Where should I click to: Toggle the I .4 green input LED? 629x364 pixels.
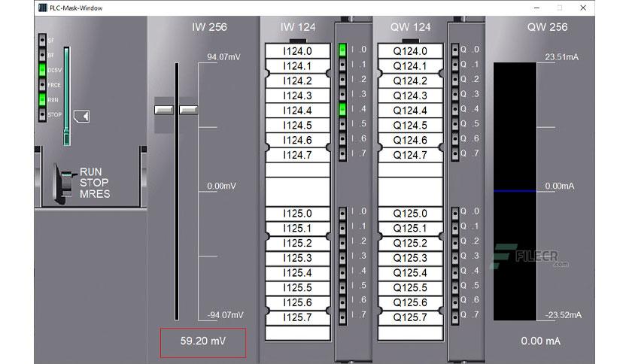(x=342, y=109)
